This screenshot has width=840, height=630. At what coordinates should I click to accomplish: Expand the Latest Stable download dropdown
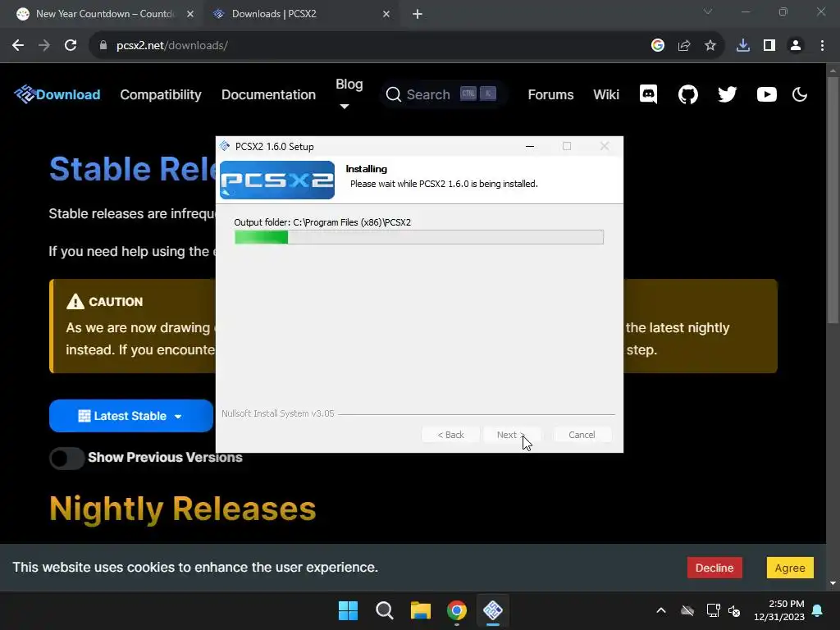pyautogui.click(x=130, y=416)
